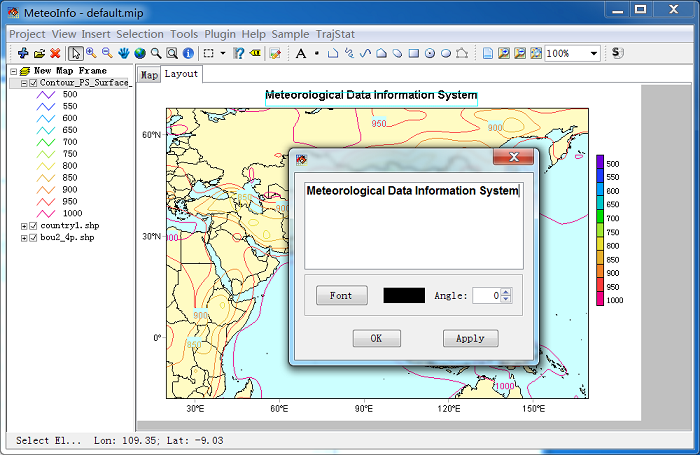The image size is (700, 455).
Task: Open the Plugin menu
Action: click(220, 34)
